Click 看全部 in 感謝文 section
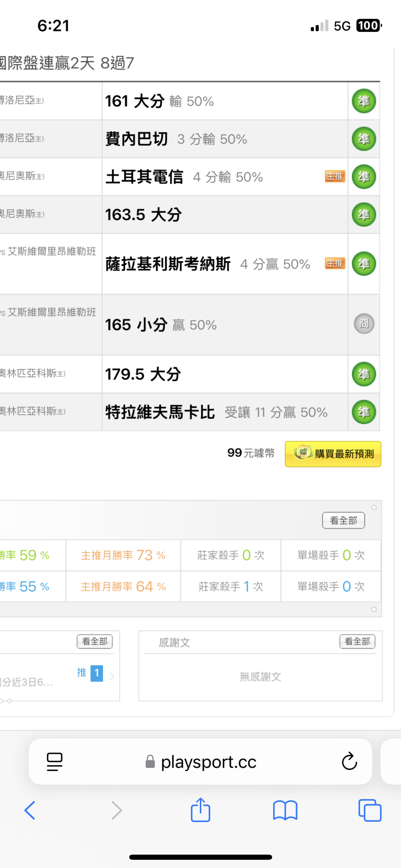Image resolution: width=401 pixels, height=868 pixels. 357,641
